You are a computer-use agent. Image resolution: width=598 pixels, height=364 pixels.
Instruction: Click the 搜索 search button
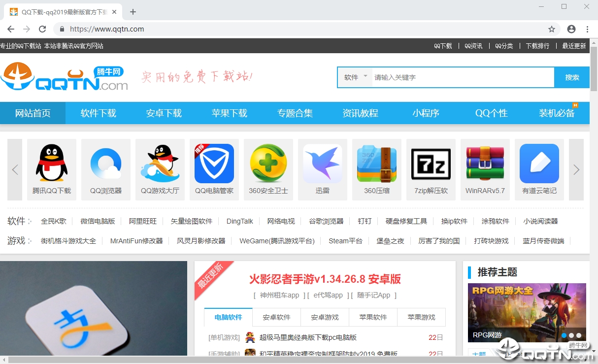click(572, 77)
